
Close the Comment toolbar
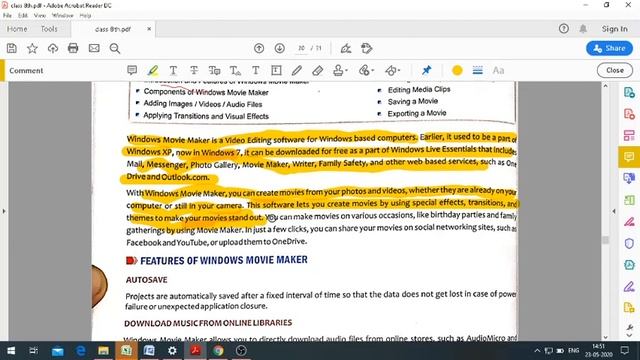(615, 70)
